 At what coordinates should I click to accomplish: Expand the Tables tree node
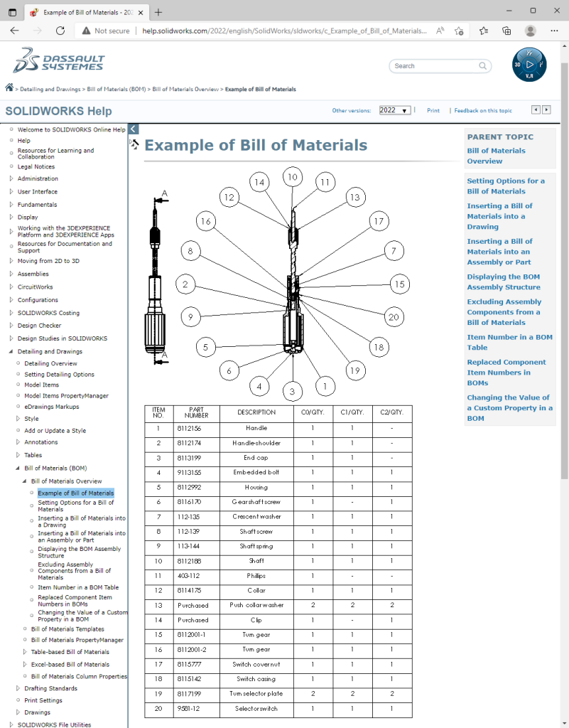[18, 455]
